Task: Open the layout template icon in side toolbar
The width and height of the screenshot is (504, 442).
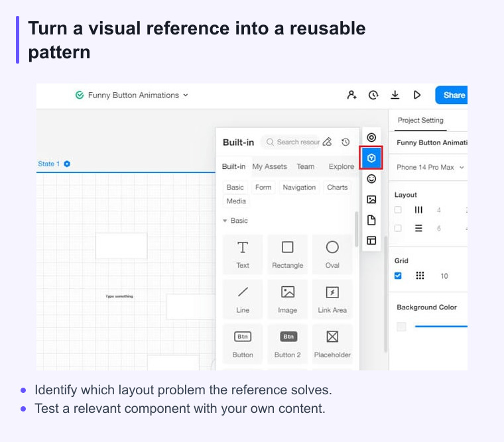Action: pos(371,241)
